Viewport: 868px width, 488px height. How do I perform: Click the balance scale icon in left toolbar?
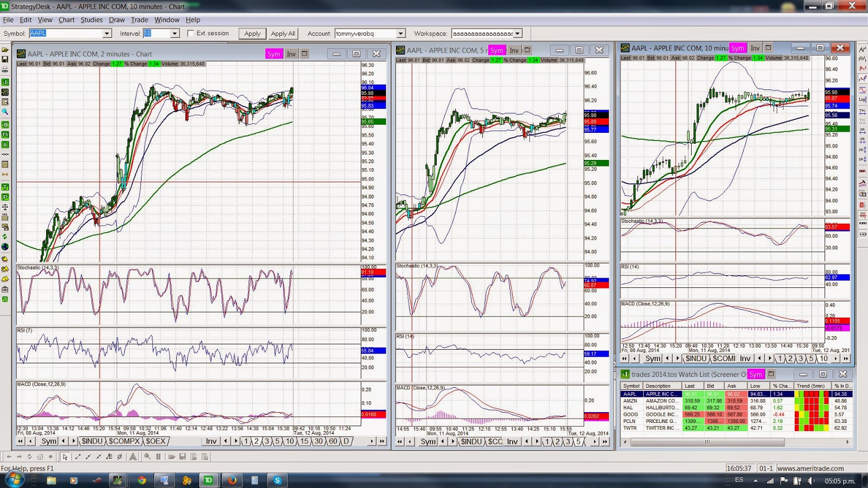click(x=5, y=207)
